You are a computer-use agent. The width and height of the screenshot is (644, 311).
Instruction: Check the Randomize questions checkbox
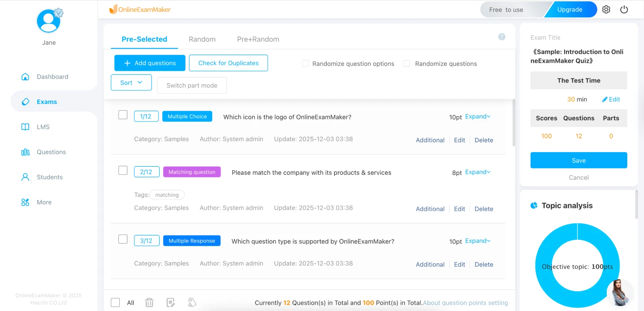407,64
